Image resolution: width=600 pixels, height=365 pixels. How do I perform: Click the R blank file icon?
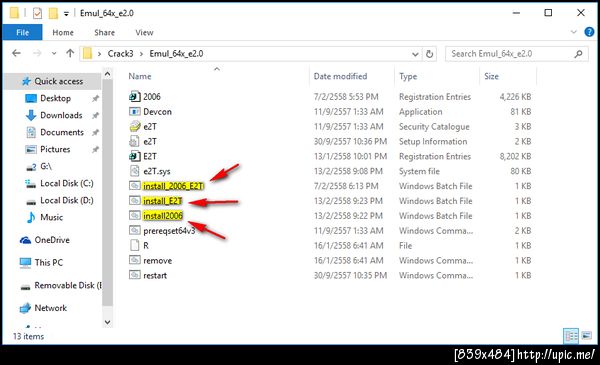point(134,245)
